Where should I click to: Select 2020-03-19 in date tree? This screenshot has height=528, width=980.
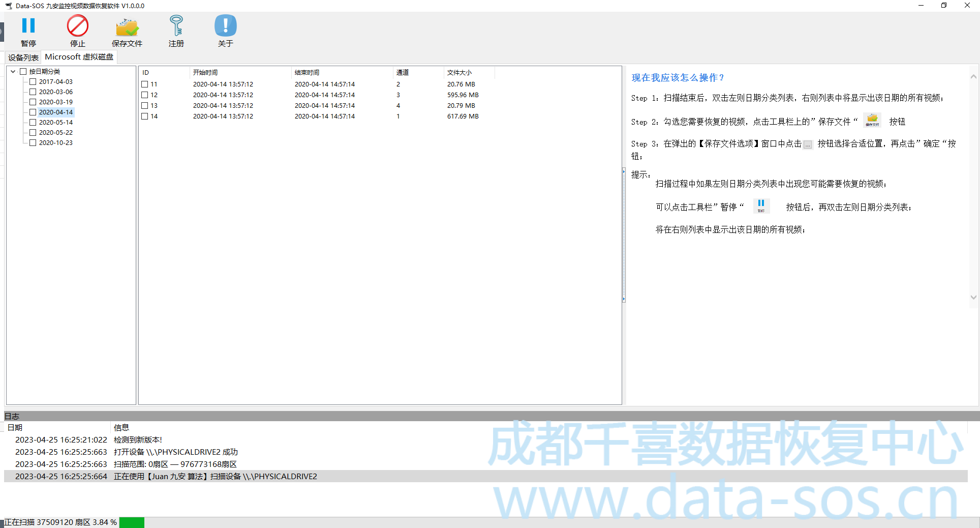(x=56, y=102)
